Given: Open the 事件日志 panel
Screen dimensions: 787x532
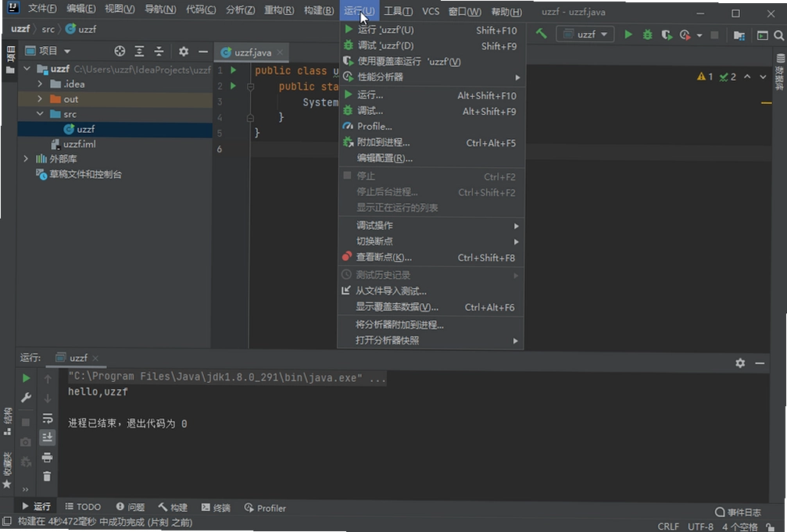Looking at the screenshot, I should coord(738,512).
